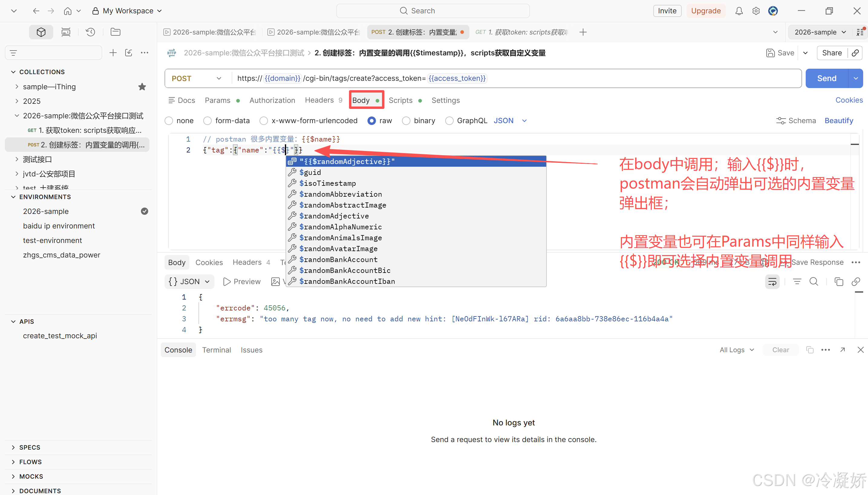Switch to the Scripts tab

coord(400,100)
